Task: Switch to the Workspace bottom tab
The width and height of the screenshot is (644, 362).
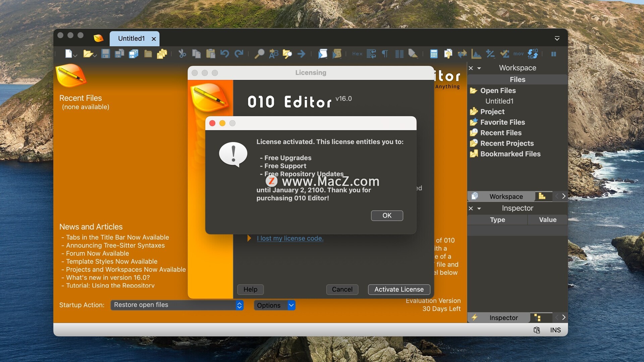Action: pyautogui.click(x=501, y=196)
